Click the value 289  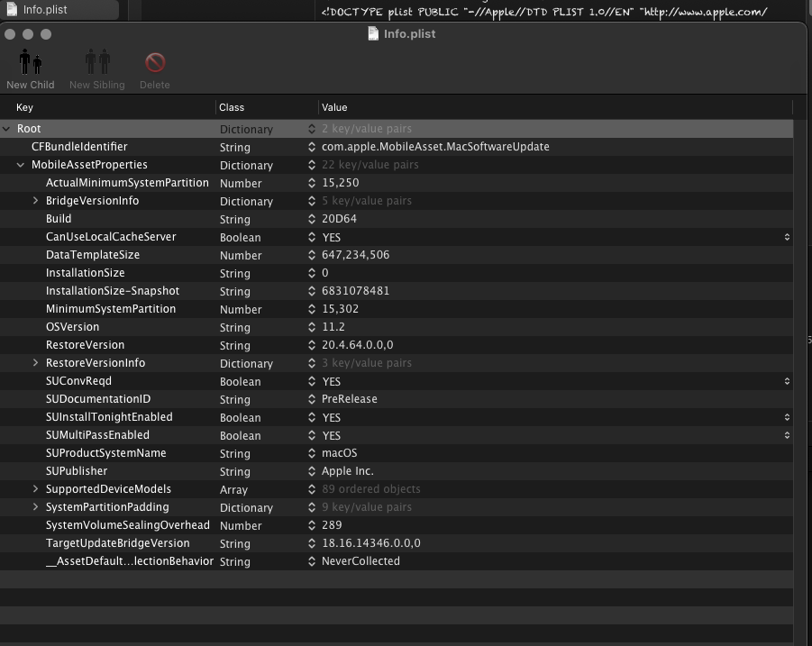pyautogui.click(x=332, y=525)
